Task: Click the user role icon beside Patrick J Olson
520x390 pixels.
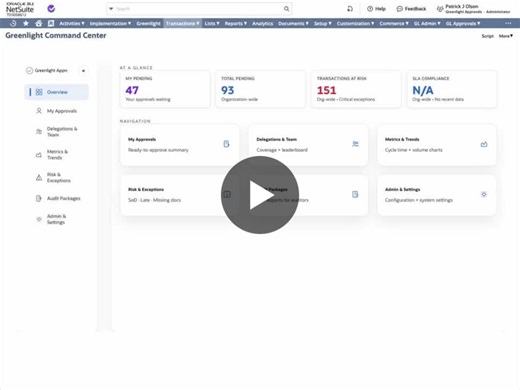Action: click(x=440, y=9)
